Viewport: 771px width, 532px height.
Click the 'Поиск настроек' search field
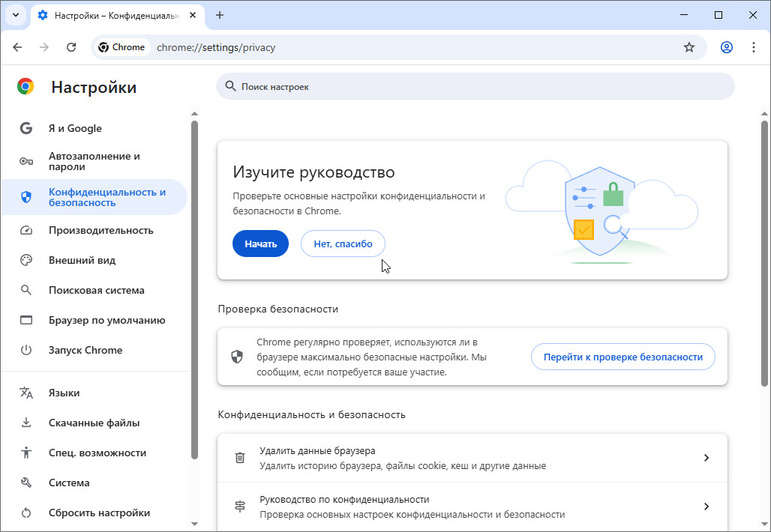(x=475, y=87)
